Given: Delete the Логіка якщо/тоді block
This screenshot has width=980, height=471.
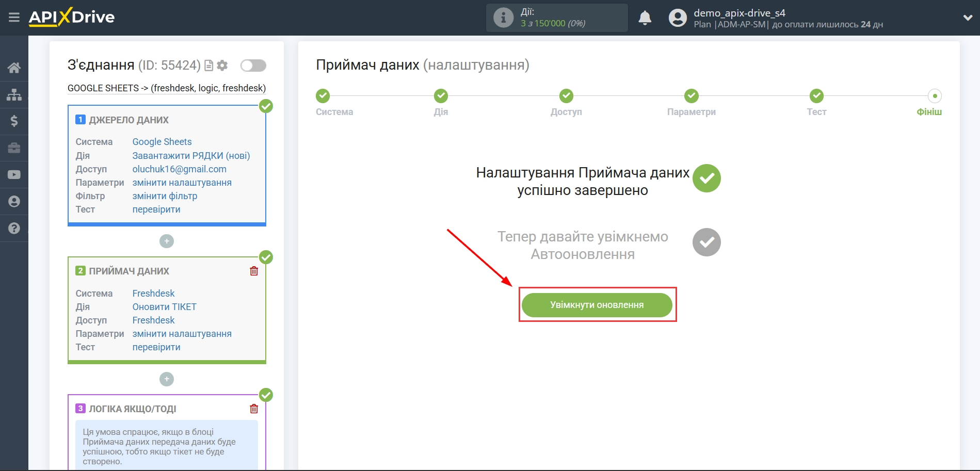Looking at the screenshot, I should coord(254,409).
